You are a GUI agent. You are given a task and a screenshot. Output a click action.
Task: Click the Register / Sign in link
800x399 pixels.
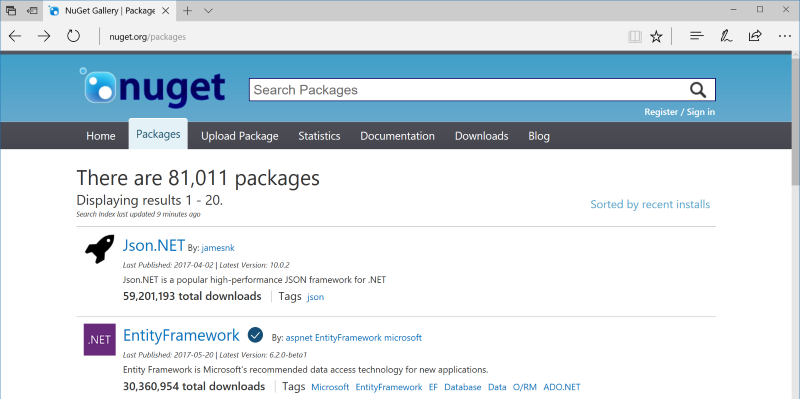pyautogui.click(x=680, y=112)
